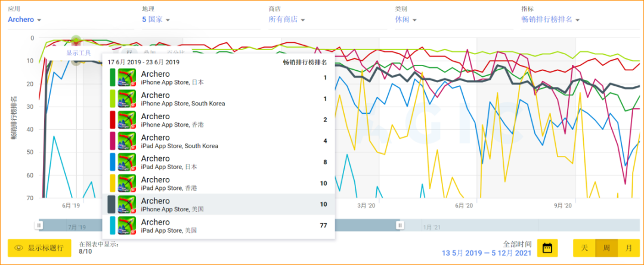Screen dimensions: 644x265
Task: Click the 指标 filter label
Action: pos(527,8)
